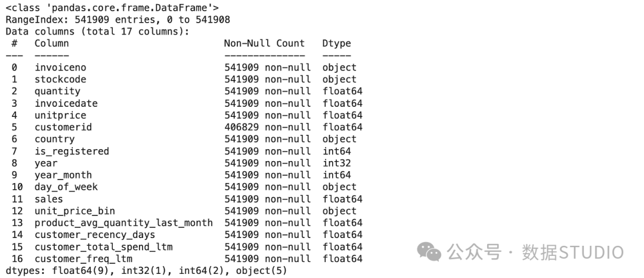This screenshot has height=278, width=644.
Task: Click the day_of_week column name
Action: click(66, 187)
